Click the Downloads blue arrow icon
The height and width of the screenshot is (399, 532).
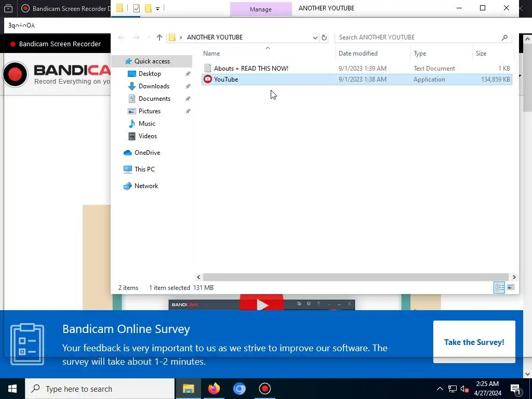click(131, 86)
